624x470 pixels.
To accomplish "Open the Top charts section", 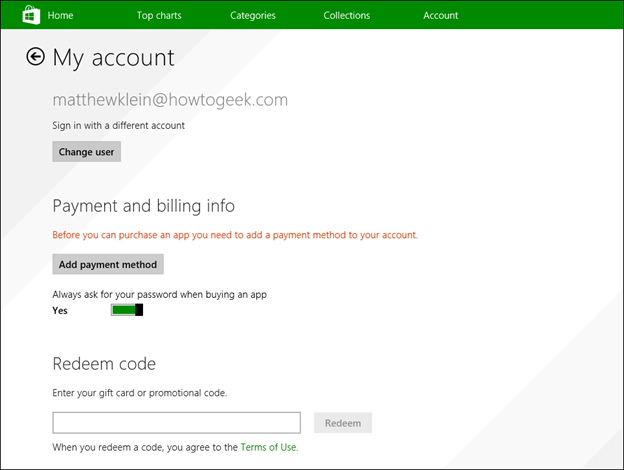I will (159, 16).
